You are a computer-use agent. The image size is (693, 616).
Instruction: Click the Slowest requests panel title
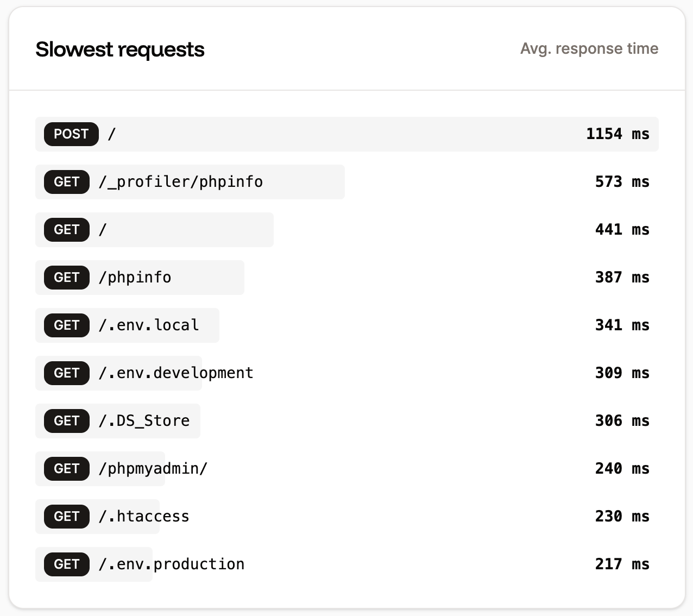tap(120, 49)
